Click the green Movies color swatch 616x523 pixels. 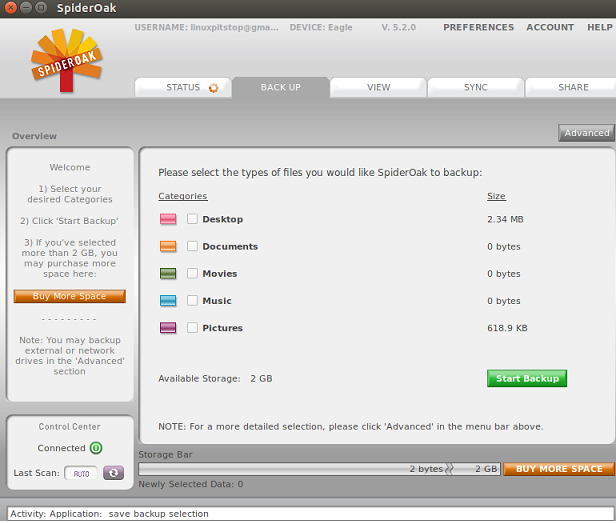(x=168, y=273)
